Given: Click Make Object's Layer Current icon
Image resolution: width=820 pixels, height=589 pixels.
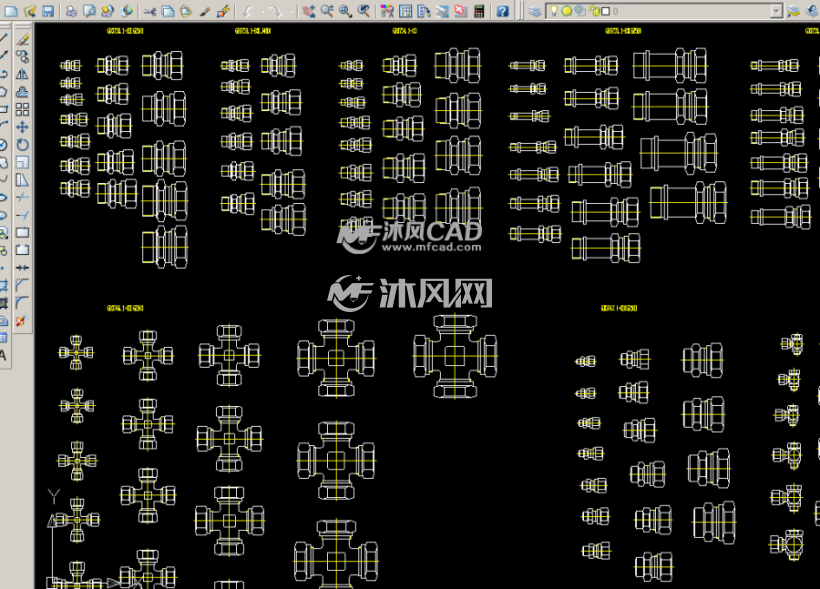Looking at the screenshot, I should pos(793,10).
